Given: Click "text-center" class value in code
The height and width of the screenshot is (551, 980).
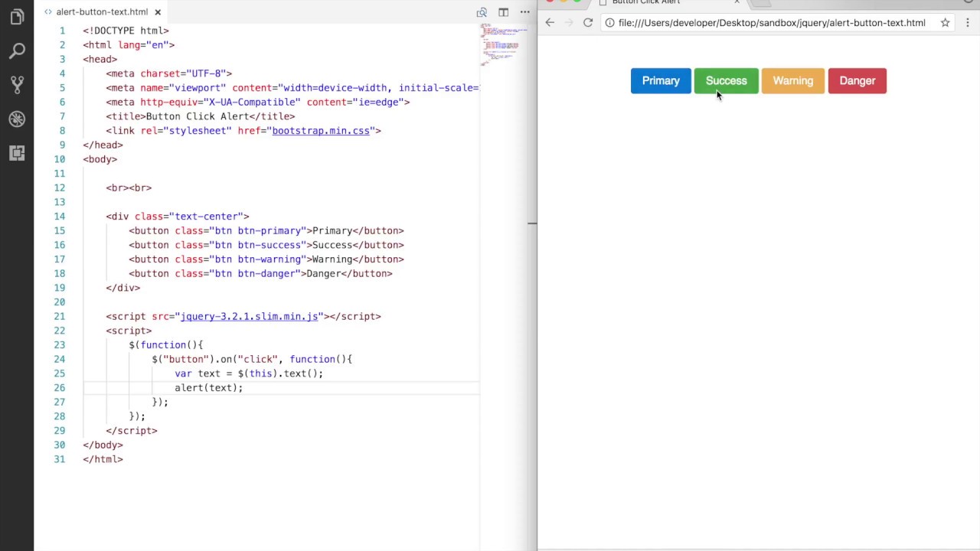Looking at the screenshot, I should click(x=209, y=217).
